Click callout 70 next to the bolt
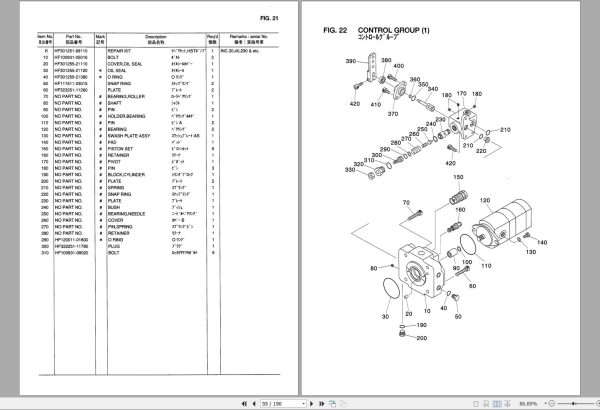600x410 pixels. point(406,203)
